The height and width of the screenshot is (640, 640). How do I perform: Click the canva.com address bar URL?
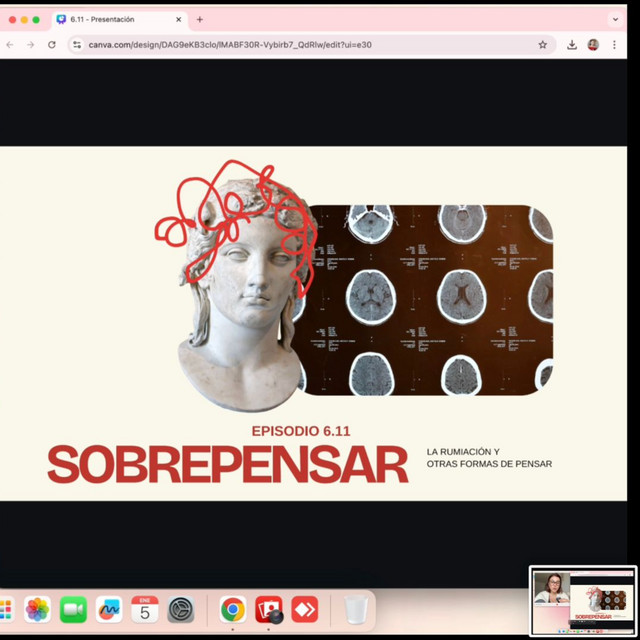230,45
